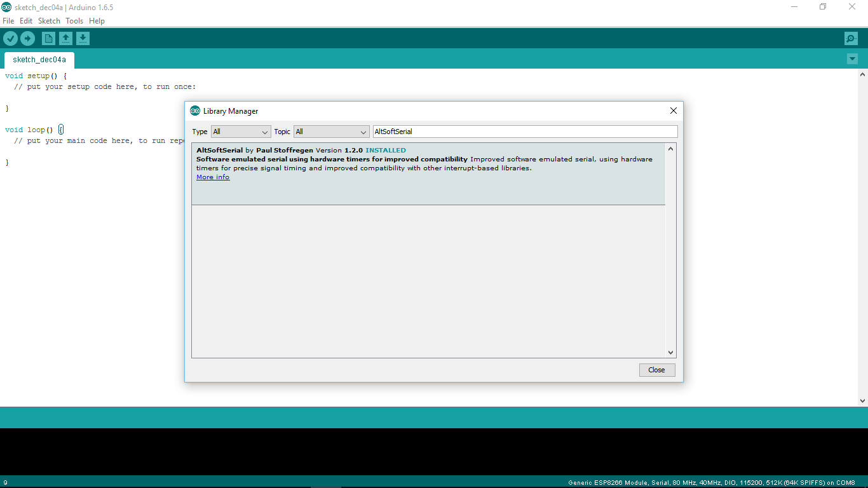This screenshot has height=488, width=868.
Task: Create a new sketch with New icon
Action: pos(48,39)
